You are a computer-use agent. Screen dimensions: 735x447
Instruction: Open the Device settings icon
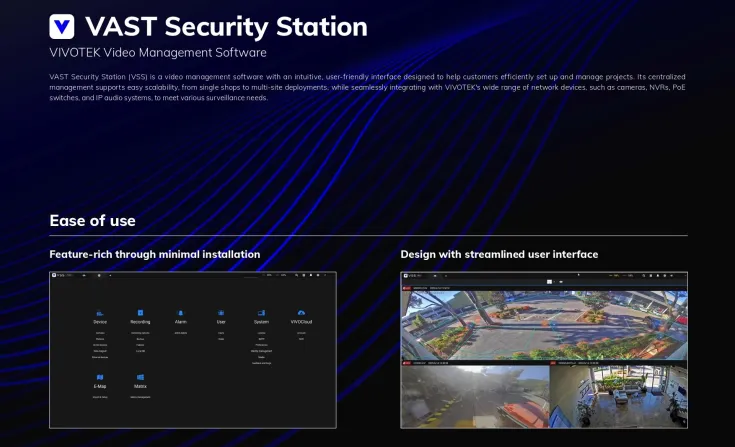click(x=100, y=313)
